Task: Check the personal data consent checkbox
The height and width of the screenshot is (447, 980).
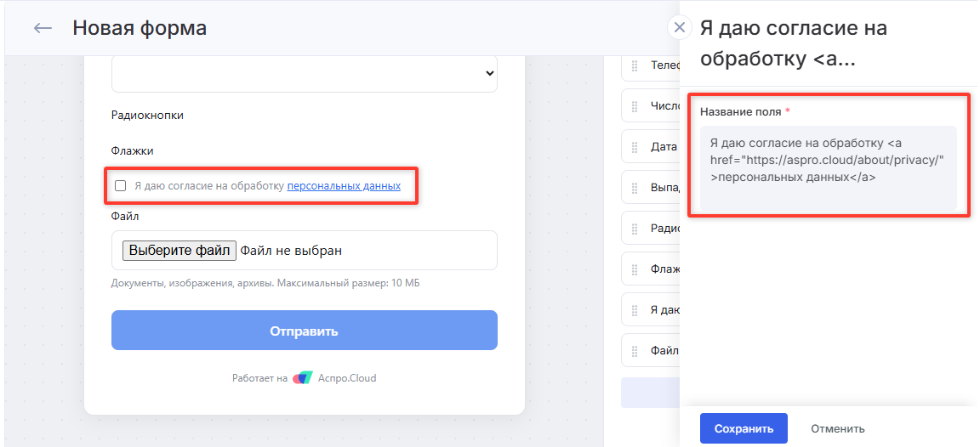Action: tap(121, 185)
